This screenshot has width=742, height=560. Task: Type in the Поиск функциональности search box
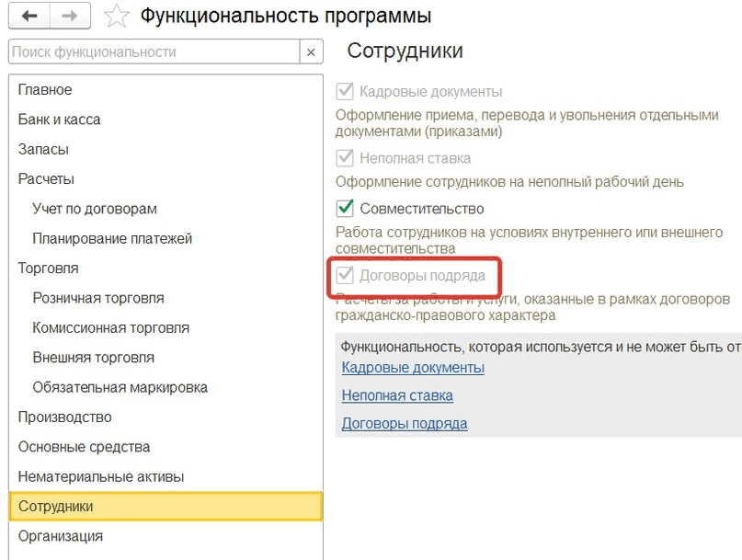coord(154,52)
